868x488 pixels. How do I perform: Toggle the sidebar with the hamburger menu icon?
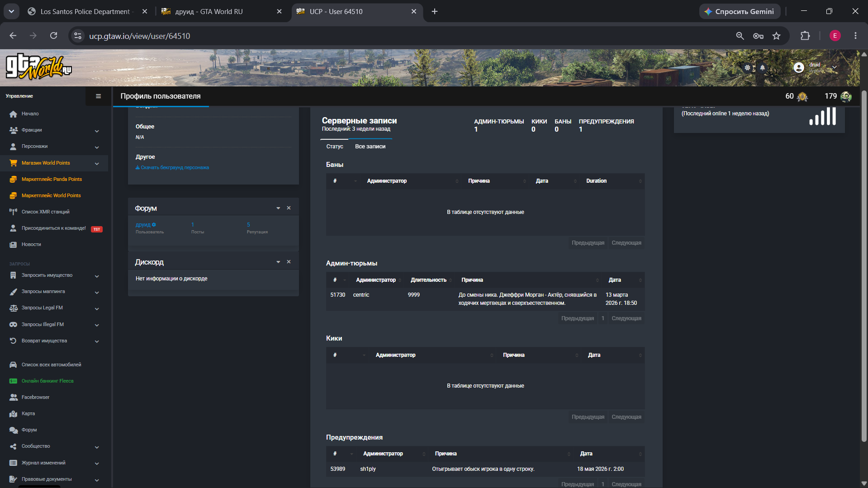98,96
